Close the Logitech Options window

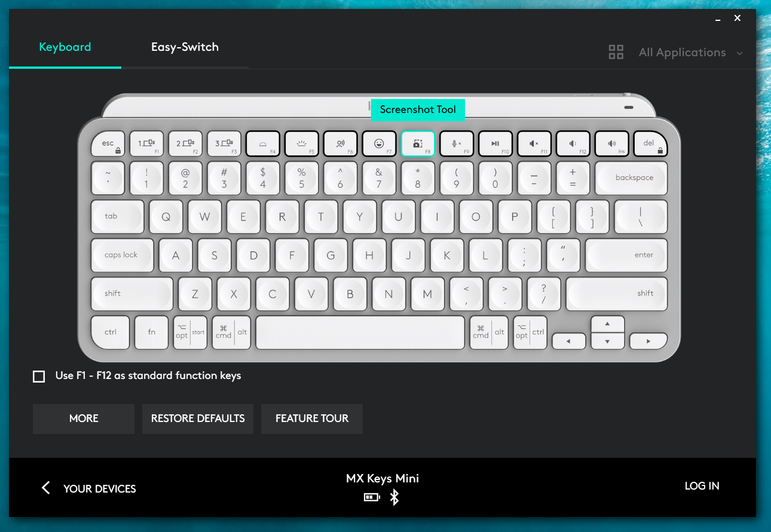point(738,19)
